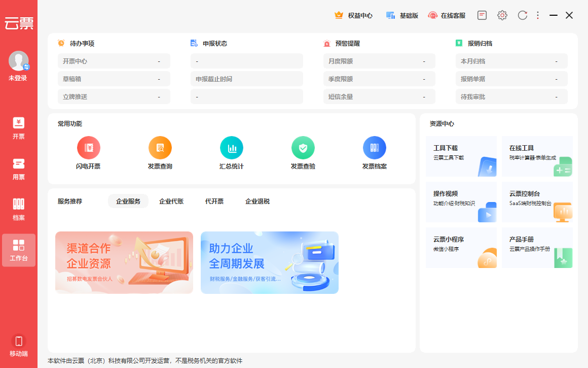
Task: Switch to the 企业代账 tab
Action: (x=171, y=202)
